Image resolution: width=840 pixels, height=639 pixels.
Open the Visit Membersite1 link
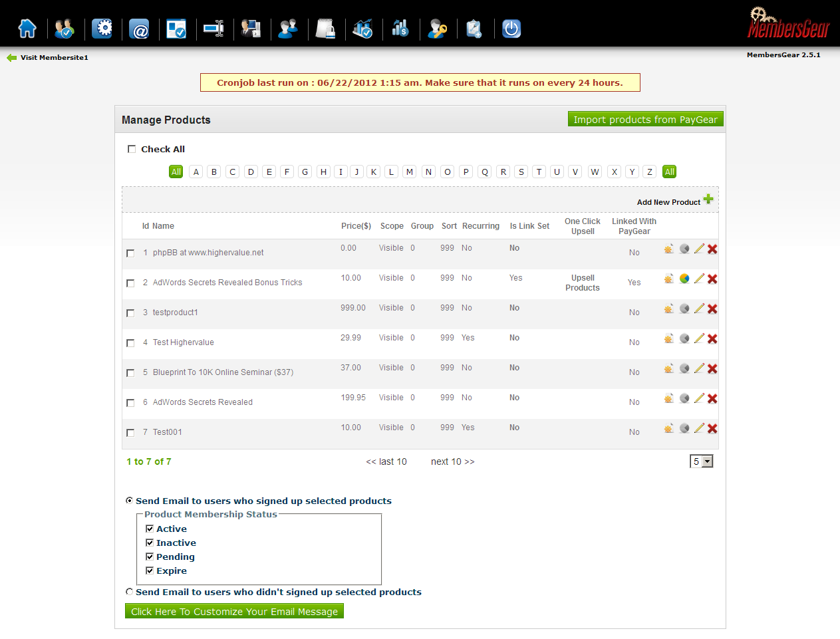[x=55, y=58]
